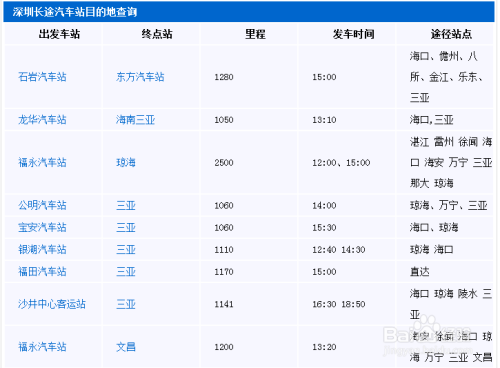This screenshot has width=500, height=368.
Task: Click the 发车时间 column header
Action: pos(353,34)
